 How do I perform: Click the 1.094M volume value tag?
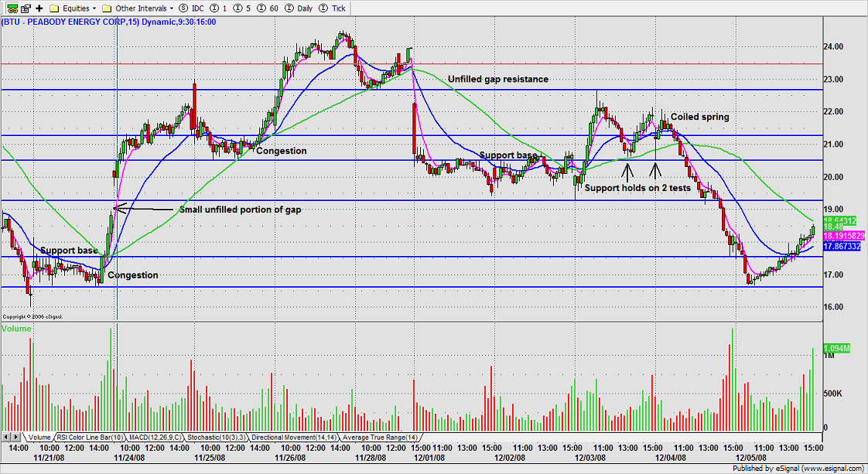pos(836,349)
